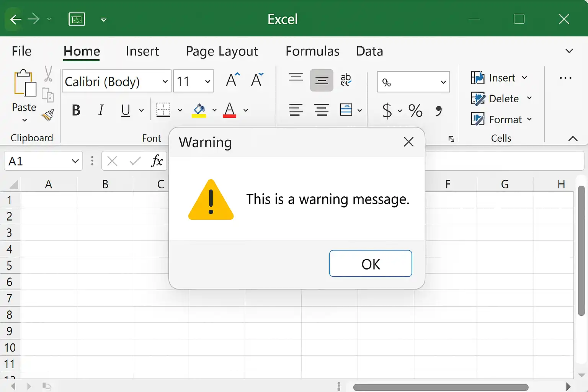Select the Format Painter brush icon

(48, 115)
